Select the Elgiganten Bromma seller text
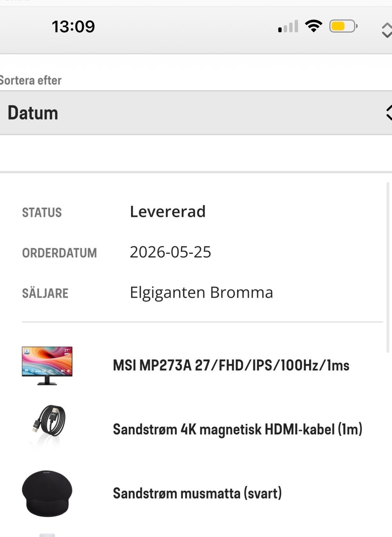392x537 pixels. [x=201, y=293]
